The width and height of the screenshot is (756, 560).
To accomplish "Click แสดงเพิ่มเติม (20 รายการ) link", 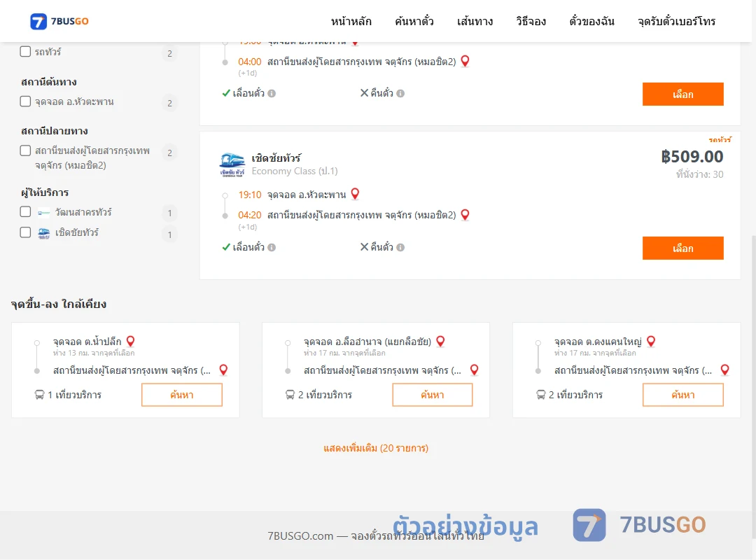I will click(x=376, y=448).
